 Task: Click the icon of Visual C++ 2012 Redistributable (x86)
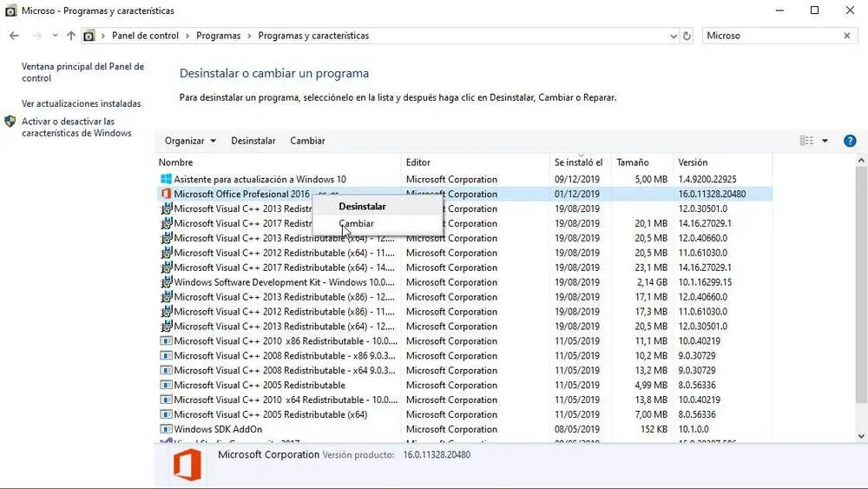pos(166,311)
